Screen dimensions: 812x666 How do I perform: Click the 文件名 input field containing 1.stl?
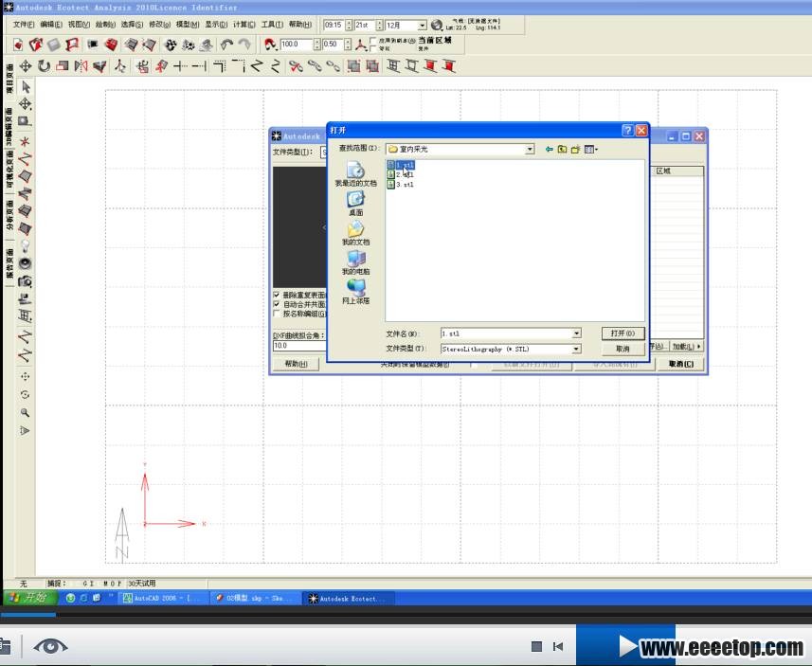coord(507,333)
